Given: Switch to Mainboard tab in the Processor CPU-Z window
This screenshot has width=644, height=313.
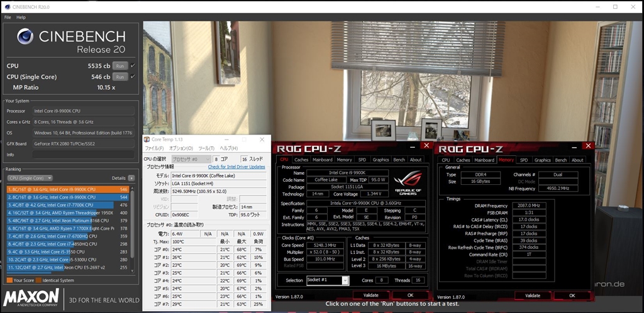Looking at the screenshot, I should (x=323, y=160).
